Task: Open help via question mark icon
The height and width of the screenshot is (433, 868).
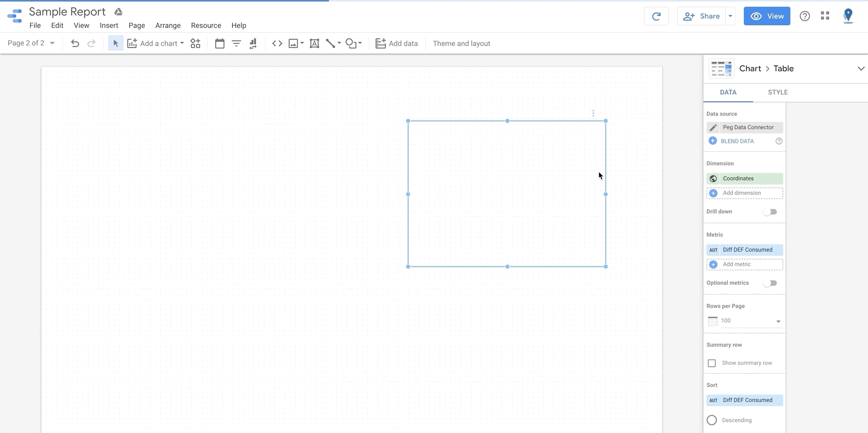Action: (805, 16)
